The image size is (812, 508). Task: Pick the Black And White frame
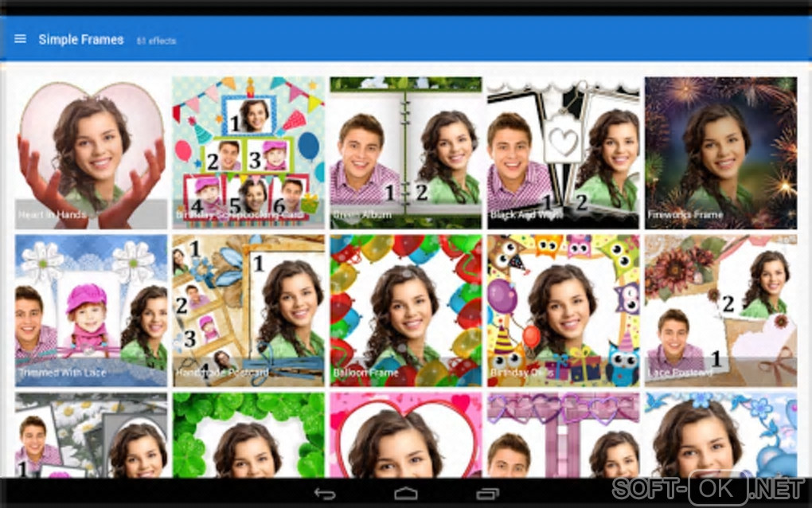click(x=564, y=153)
